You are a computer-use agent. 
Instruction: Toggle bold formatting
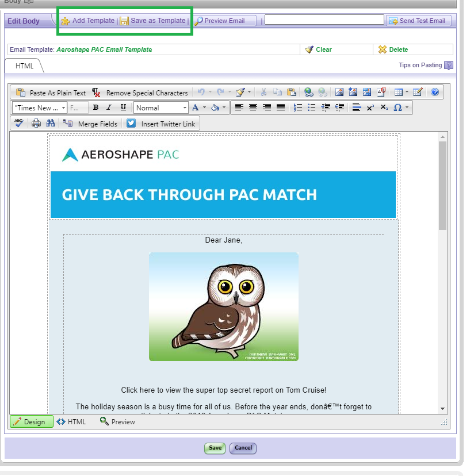coord(95,108)
